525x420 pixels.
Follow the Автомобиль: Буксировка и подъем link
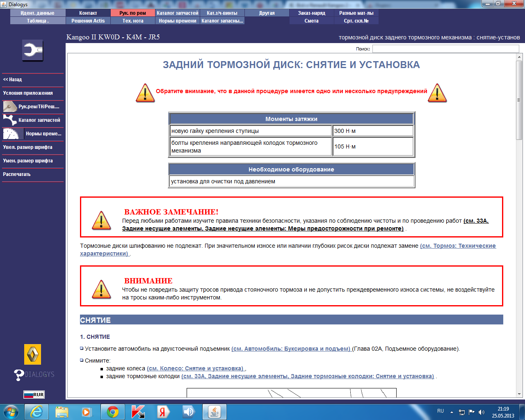(292, 349)
